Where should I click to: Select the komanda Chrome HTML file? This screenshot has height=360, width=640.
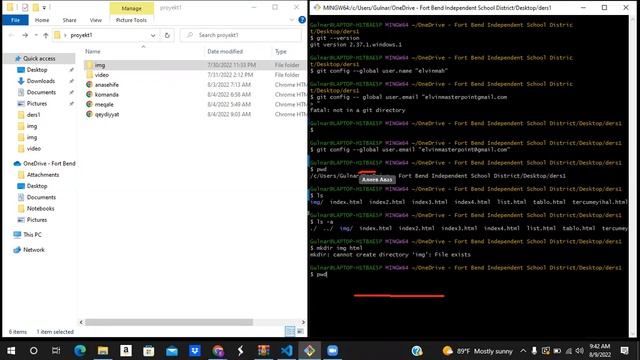tap(195, 94)
